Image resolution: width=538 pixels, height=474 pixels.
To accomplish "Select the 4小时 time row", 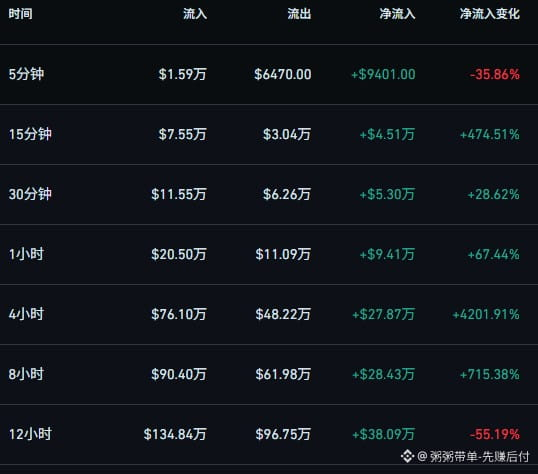I will tap(269, 314).
